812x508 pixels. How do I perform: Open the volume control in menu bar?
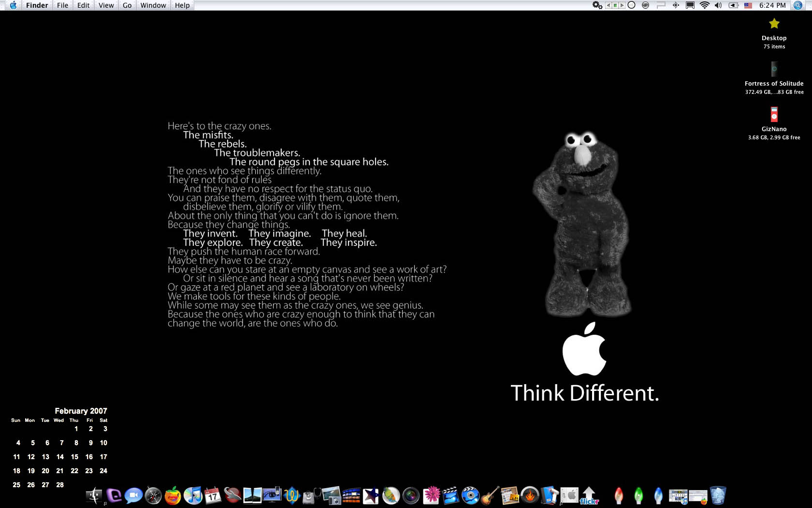tap(718, 5)
